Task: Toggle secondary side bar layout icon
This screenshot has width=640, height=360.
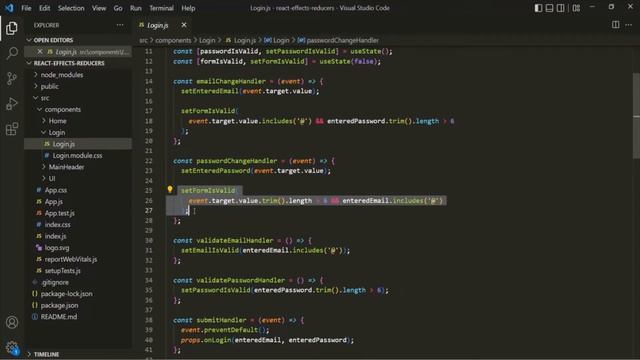Action: click(560, 8)
